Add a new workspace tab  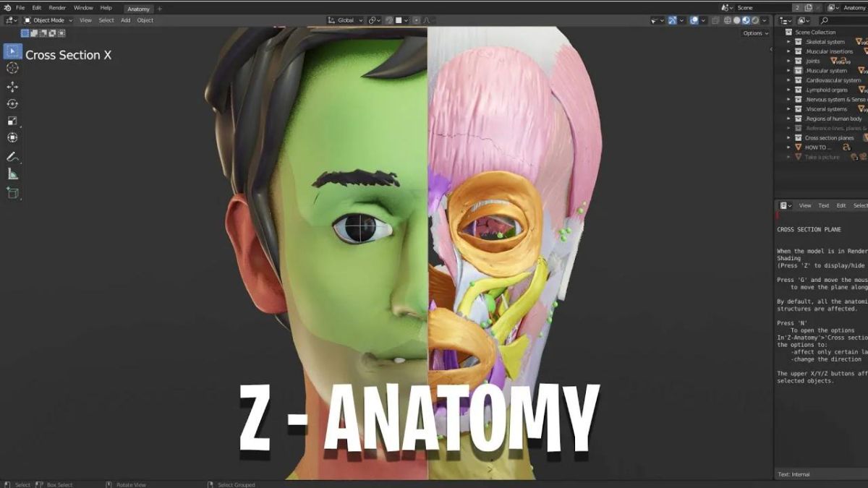pyautogui.click(x=160, y=9)
